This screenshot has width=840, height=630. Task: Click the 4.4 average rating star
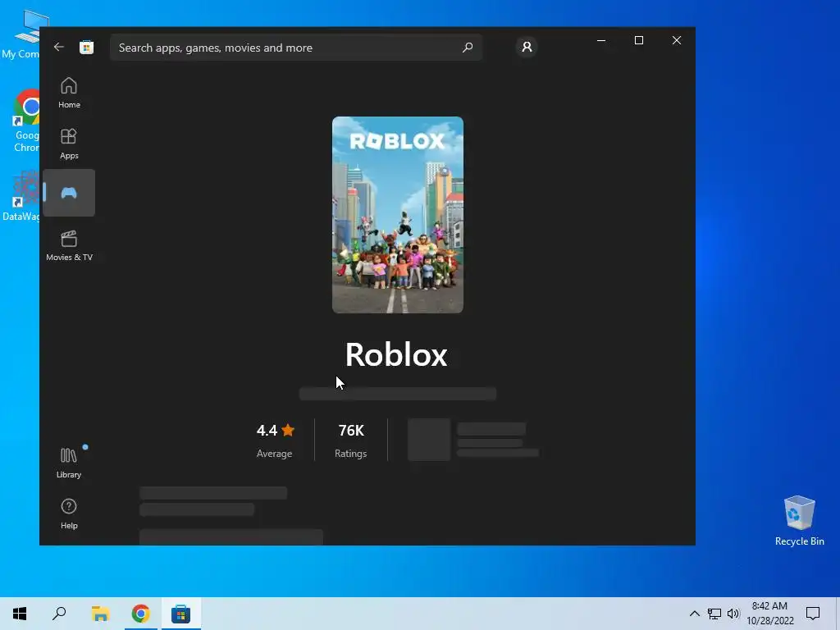288,430
